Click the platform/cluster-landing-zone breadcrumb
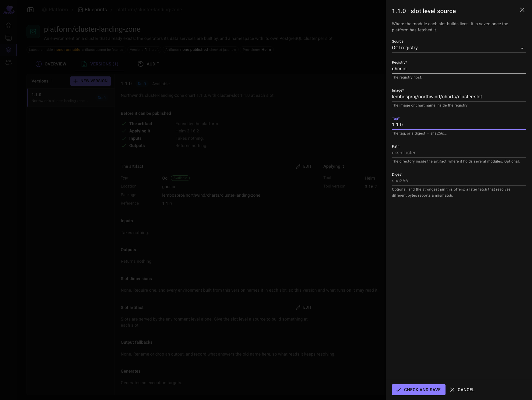Screen dimensions: 532x400 pos(149,10)
